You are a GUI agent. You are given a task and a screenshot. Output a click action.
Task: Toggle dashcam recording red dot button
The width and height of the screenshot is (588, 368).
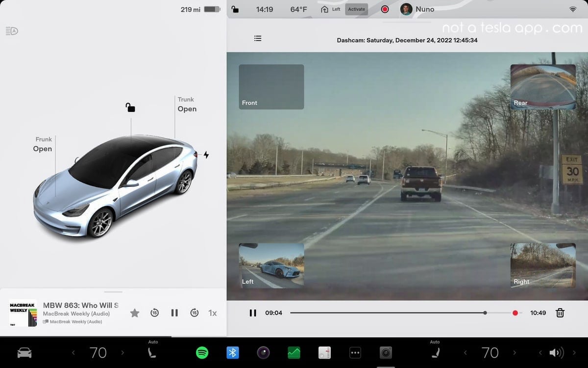[385, 9]
